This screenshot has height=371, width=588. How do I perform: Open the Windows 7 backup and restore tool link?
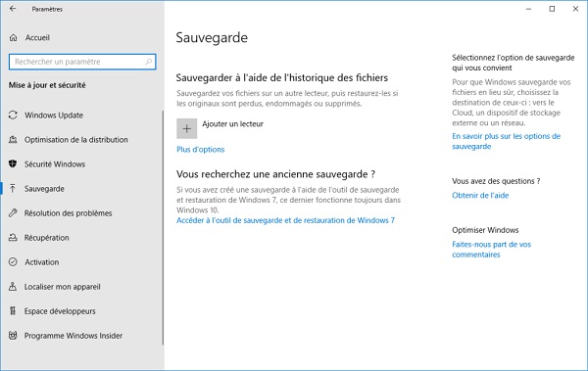pos(286,220)
